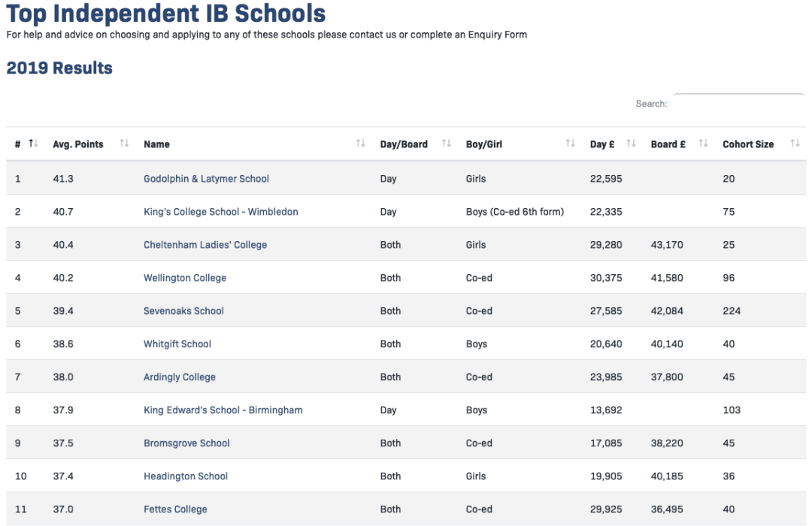812x526 pixels.
Task: Open Cheltenham Ladies' College link
Action: tap(205, 245)
